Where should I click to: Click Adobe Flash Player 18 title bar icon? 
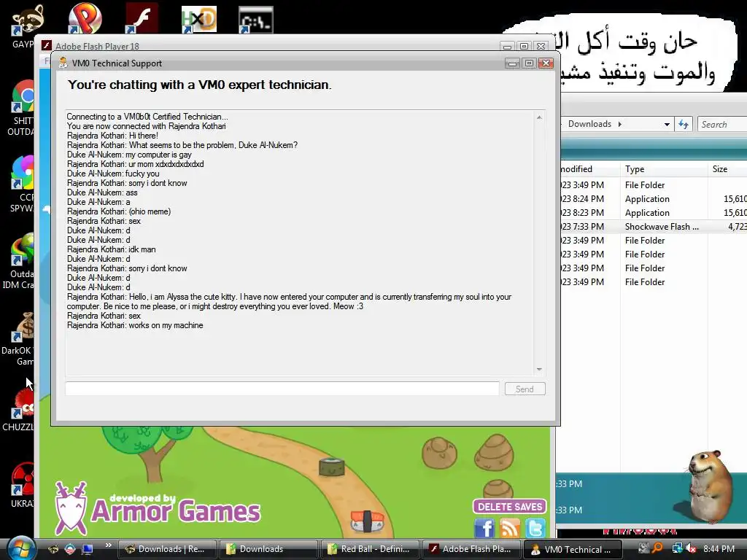46,46
